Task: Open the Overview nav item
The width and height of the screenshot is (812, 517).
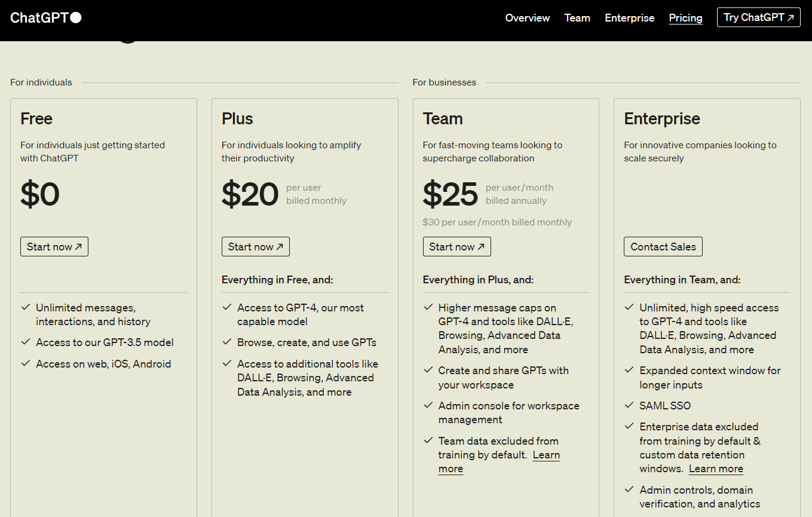Action: [x=527, y=18]
